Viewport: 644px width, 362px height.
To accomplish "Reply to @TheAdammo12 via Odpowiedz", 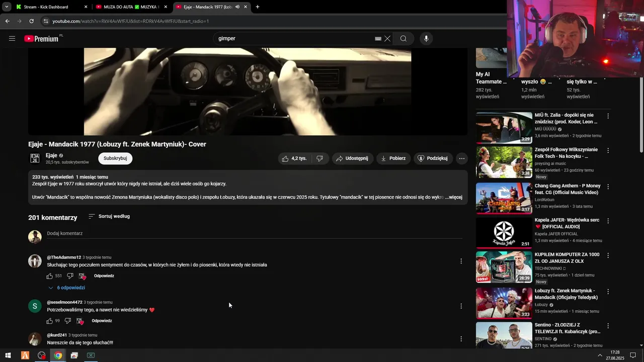I will [104, 276].
